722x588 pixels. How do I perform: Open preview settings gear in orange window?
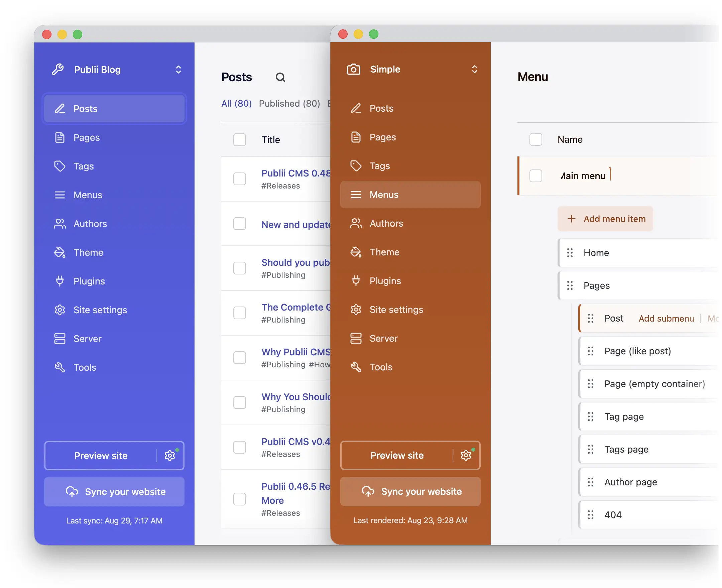click(x=466, y=455)
